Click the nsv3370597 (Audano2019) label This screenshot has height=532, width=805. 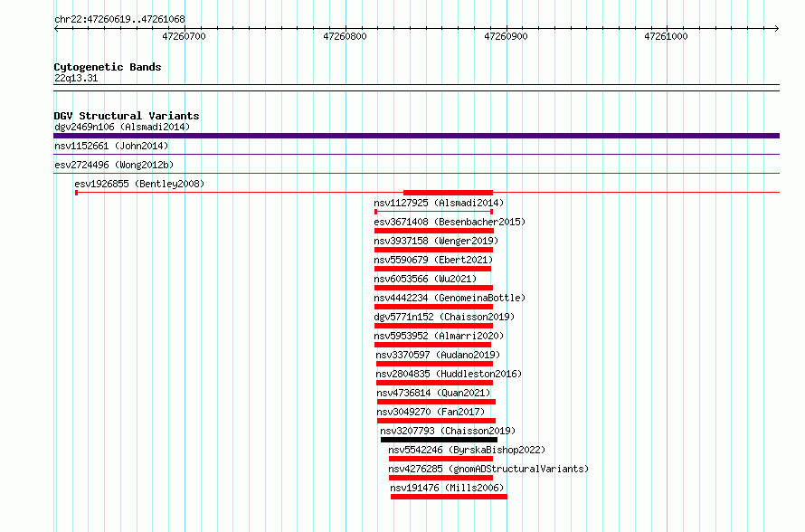point(438,355)
